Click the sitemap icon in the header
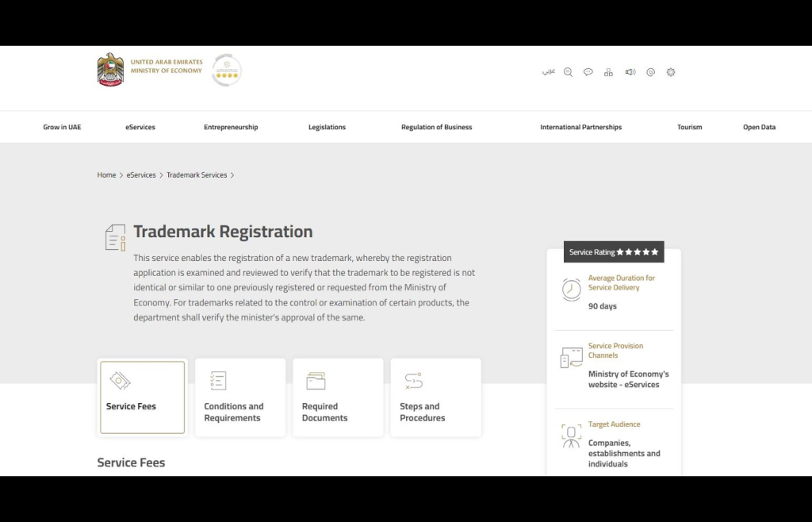Viewport: 812px width, 522px height. tap(608, 72)
